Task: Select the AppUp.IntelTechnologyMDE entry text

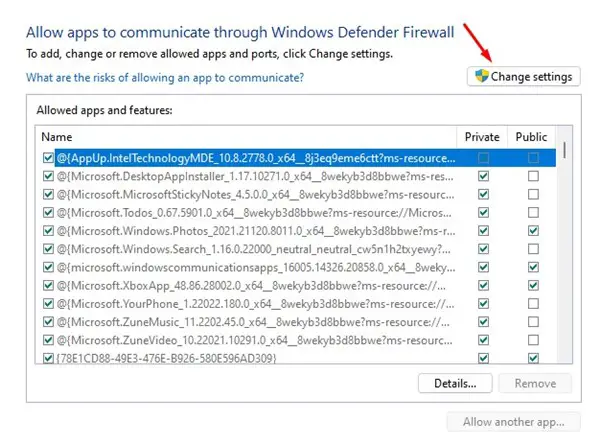Action: 256,158
